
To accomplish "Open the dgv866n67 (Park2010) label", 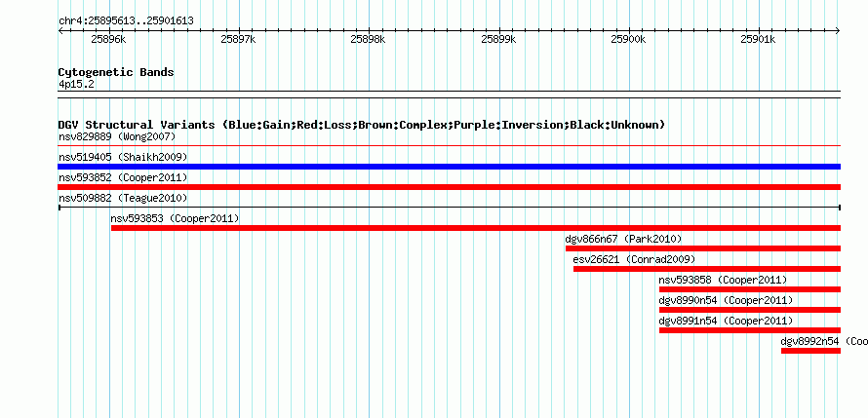I will click(623, 239).
